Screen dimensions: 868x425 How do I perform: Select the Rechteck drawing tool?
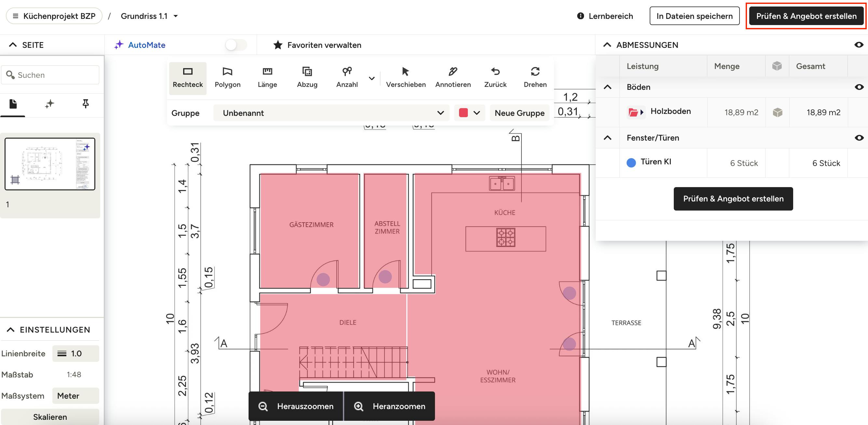click(x=188, y=78)
